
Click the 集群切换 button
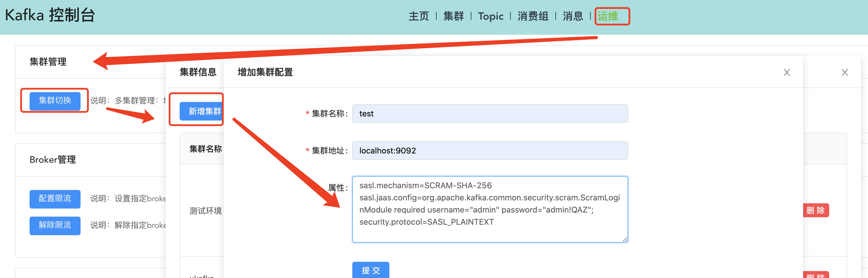click(x=55, y=101)
